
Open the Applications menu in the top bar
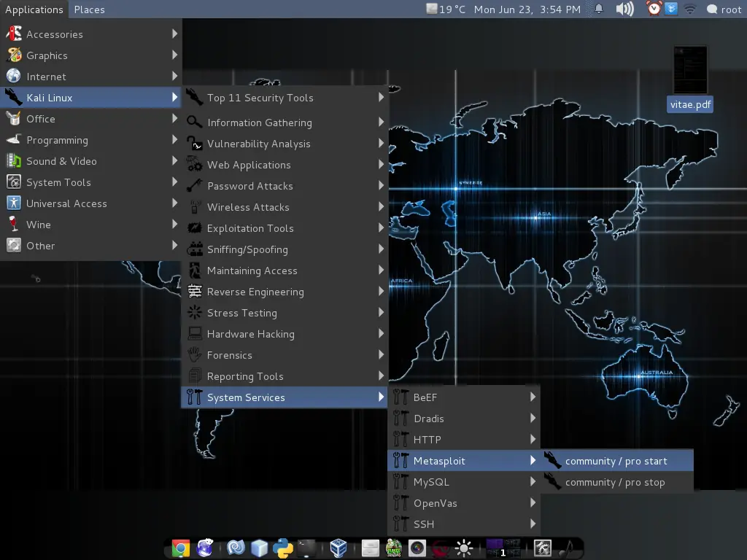[x=34, y=9]
